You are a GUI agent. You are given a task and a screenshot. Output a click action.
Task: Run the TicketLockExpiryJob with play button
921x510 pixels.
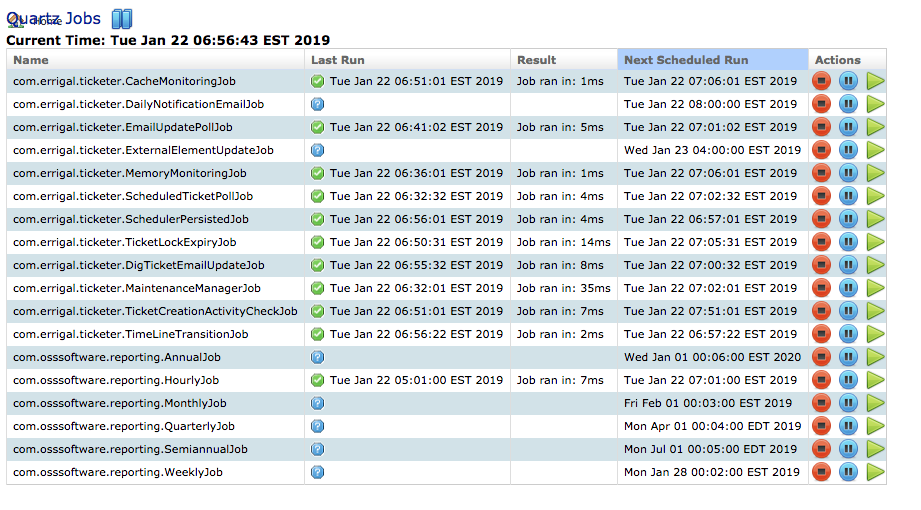click(x=875, y=242)
